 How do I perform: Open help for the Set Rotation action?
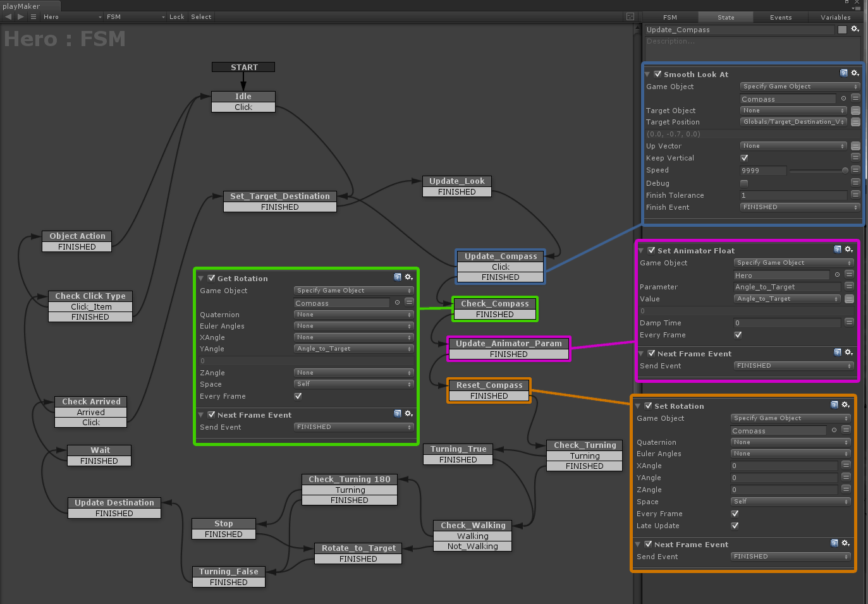tap(834, 405)
